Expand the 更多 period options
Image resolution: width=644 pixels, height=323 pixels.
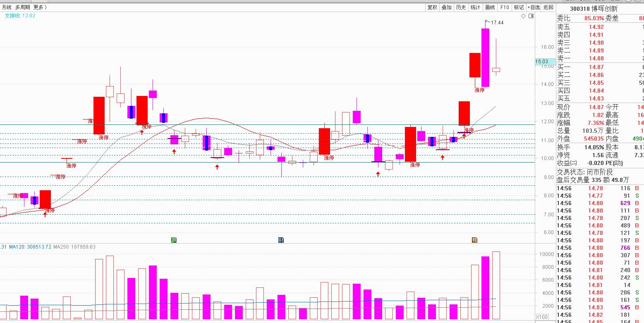[40, 7]
